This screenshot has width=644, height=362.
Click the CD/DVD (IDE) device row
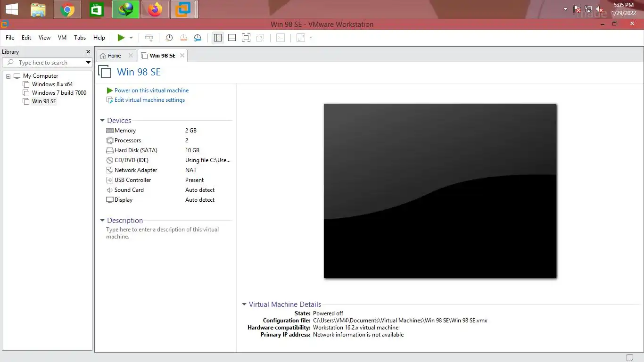(169, 160)
